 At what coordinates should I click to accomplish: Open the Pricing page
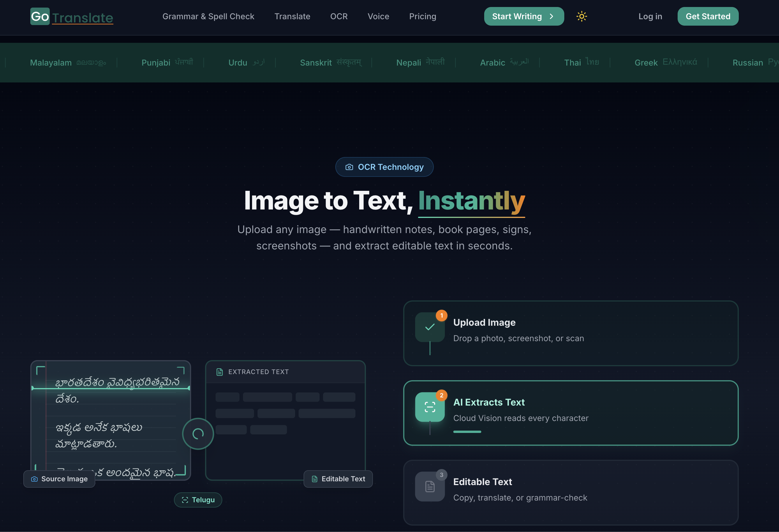click(x=423, y=16)
